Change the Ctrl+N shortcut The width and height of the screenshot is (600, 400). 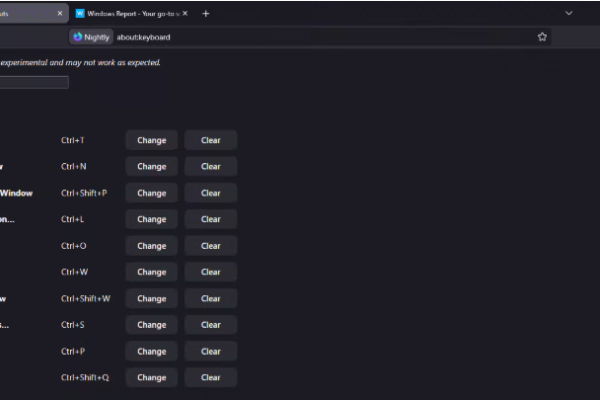click(151, 166)
